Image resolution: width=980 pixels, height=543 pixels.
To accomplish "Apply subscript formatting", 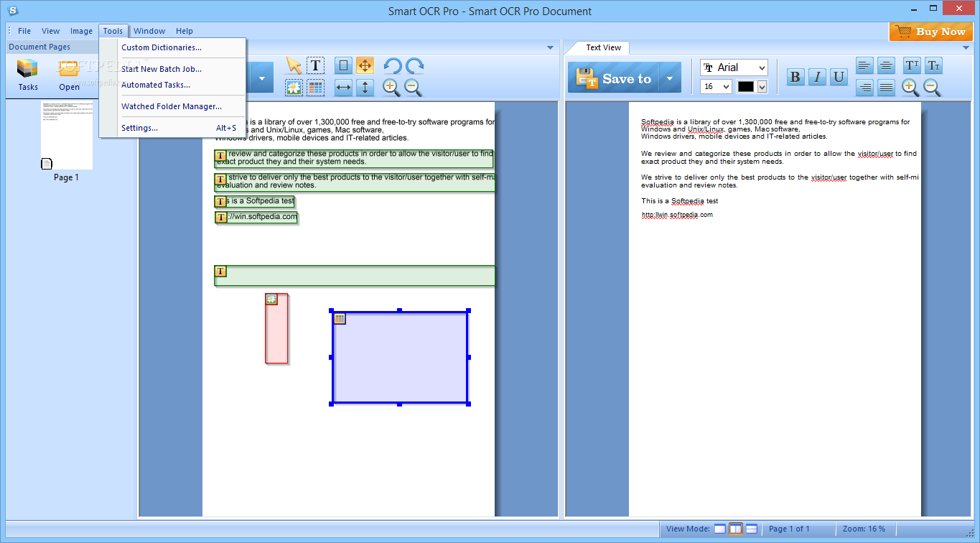I will coord(933,65).
